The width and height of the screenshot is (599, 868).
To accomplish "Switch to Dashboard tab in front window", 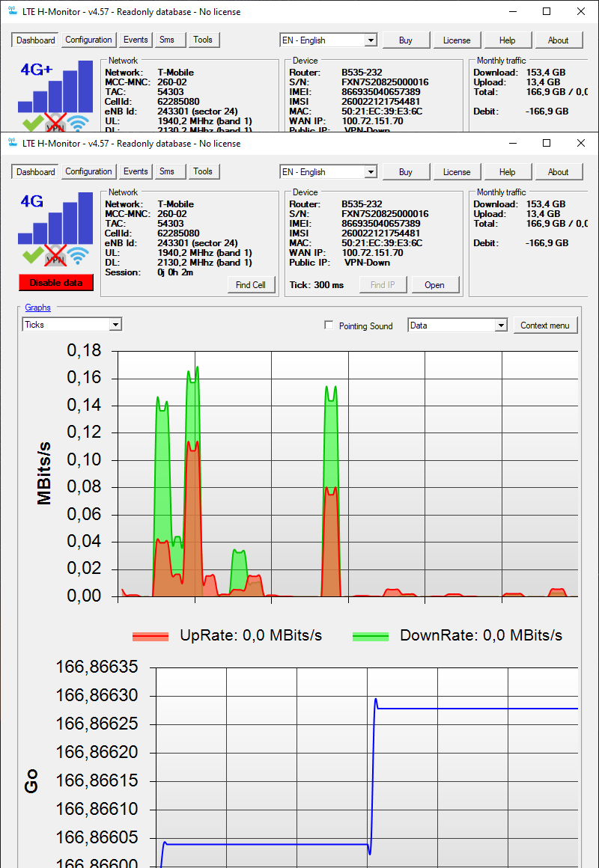I will [35, 172].
